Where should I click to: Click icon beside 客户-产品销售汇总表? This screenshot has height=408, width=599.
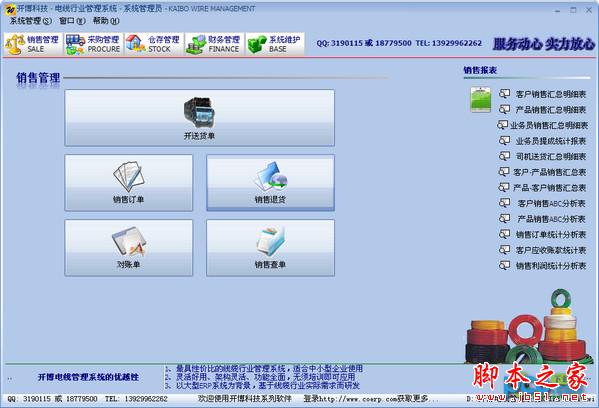coord(504,172)
